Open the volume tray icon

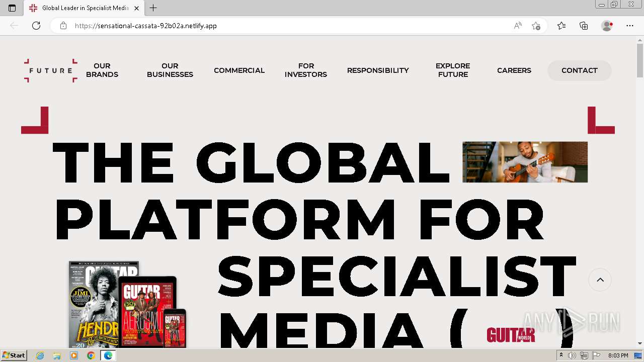tap(572, 355)
